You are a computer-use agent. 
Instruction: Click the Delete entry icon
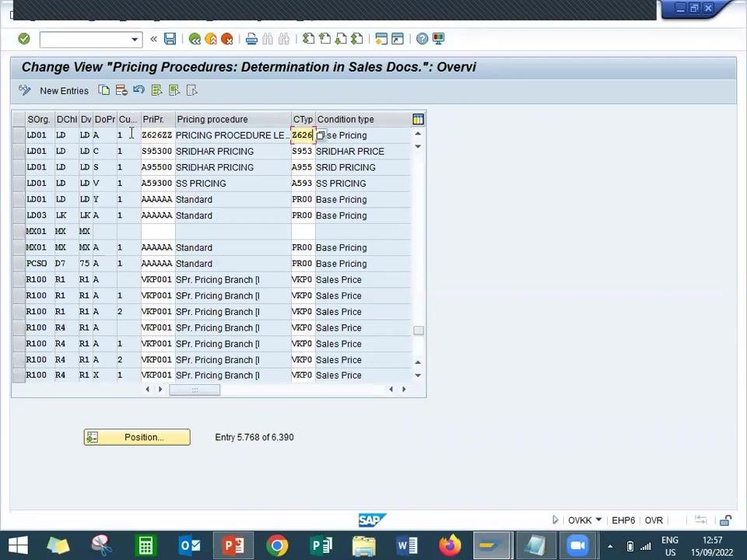pos(121,90)
